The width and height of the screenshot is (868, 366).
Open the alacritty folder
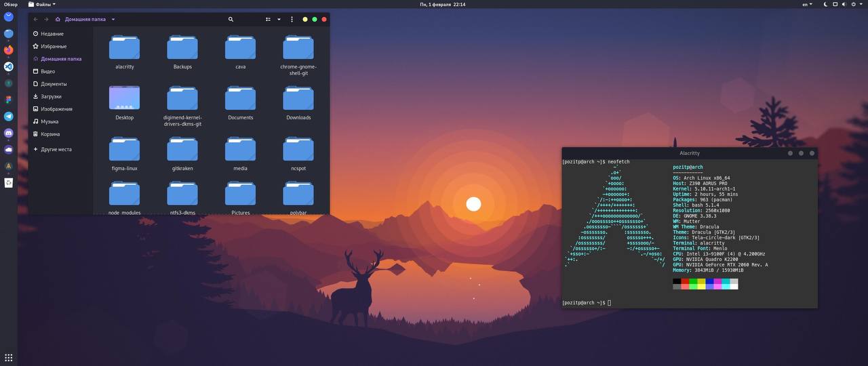[125, 52]
